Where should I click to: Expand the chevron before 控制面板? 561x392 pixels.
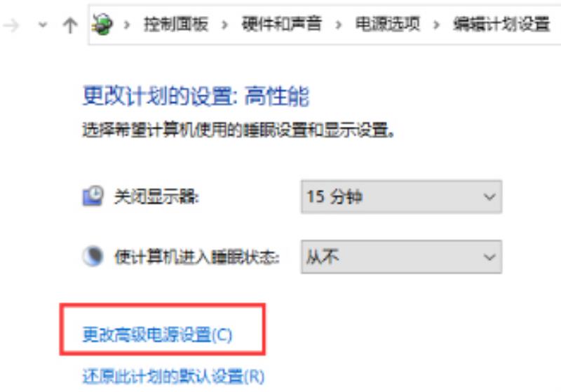pos(127,25)
